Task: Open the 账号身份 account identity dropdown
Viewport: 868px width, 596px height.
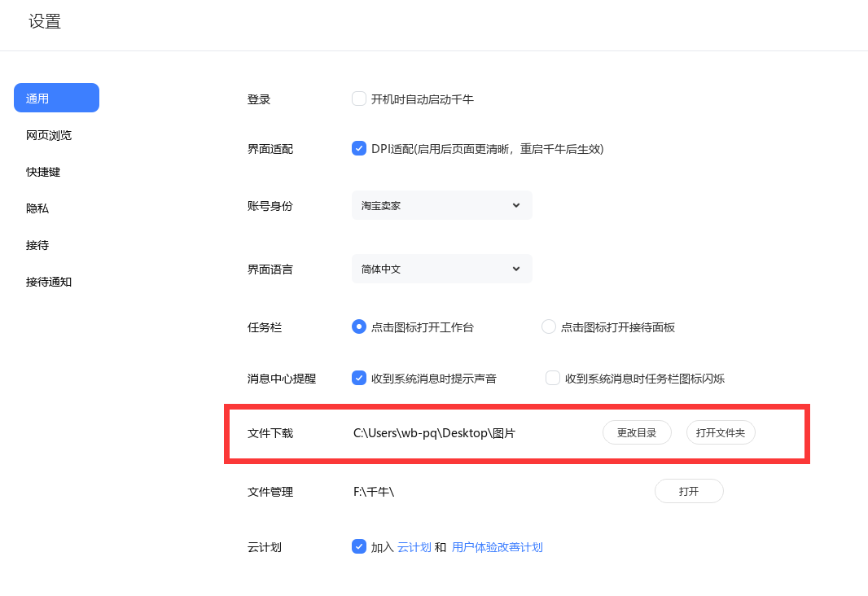Action: [x=441, y=205]
